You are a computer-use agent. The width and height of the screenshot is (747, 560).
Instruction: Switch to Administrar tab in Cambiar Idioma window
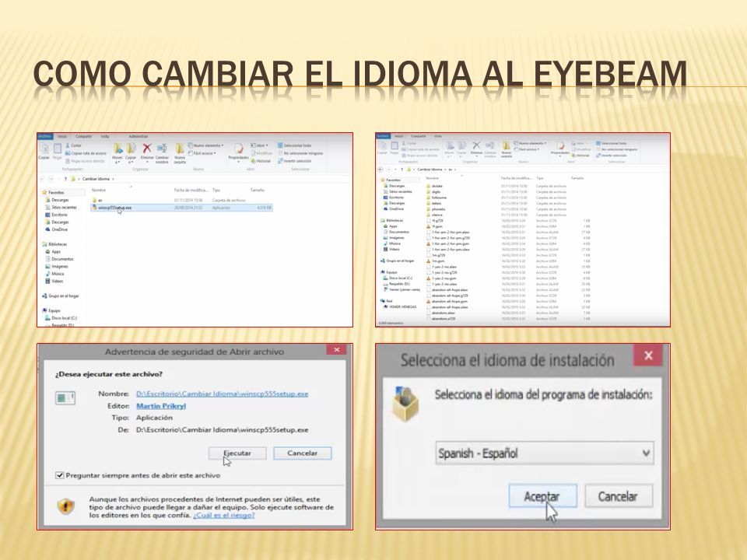(x=139, y=136)
